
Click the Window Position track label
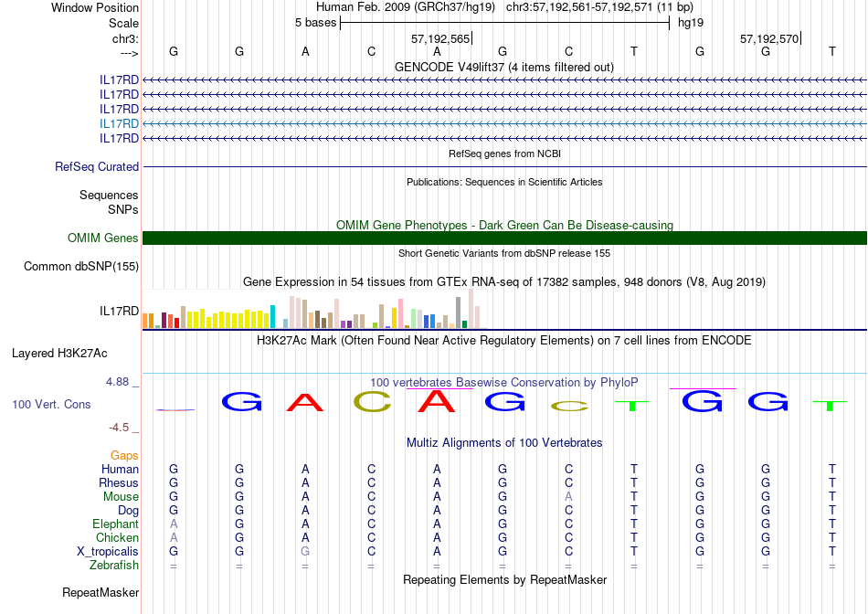[95, 7]
